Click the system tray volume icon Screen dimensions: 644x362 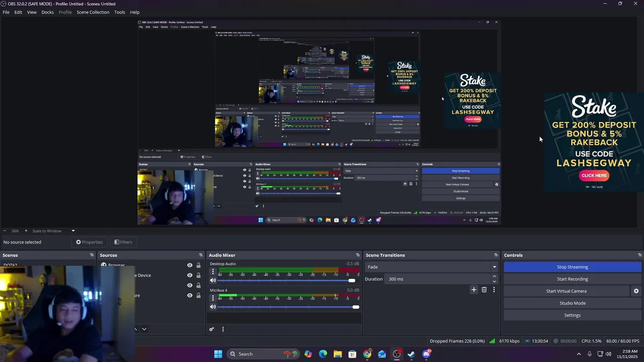click(608, 354)
